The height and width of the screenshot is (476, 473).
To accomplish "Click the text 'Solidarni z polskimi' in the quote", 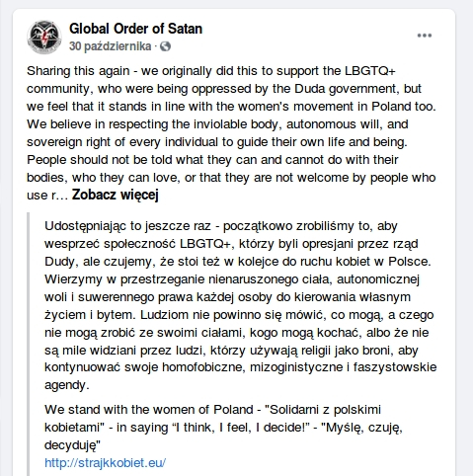I will [323, 410].
